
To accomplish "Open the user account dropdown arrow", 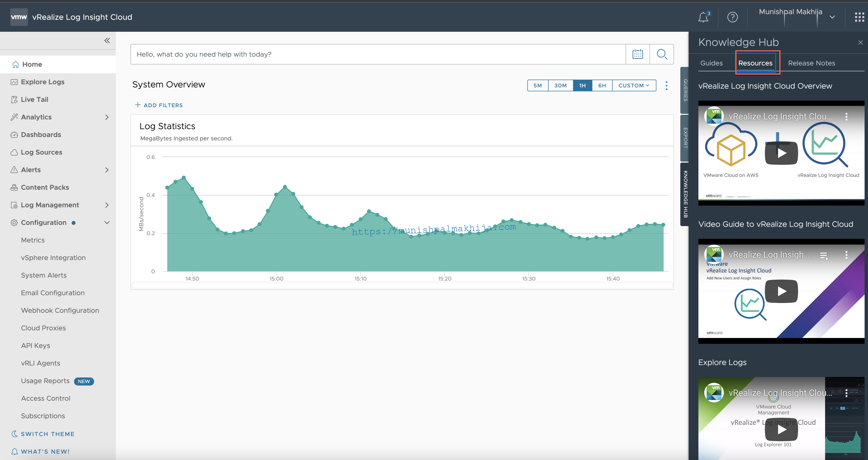I will [832, 17].
